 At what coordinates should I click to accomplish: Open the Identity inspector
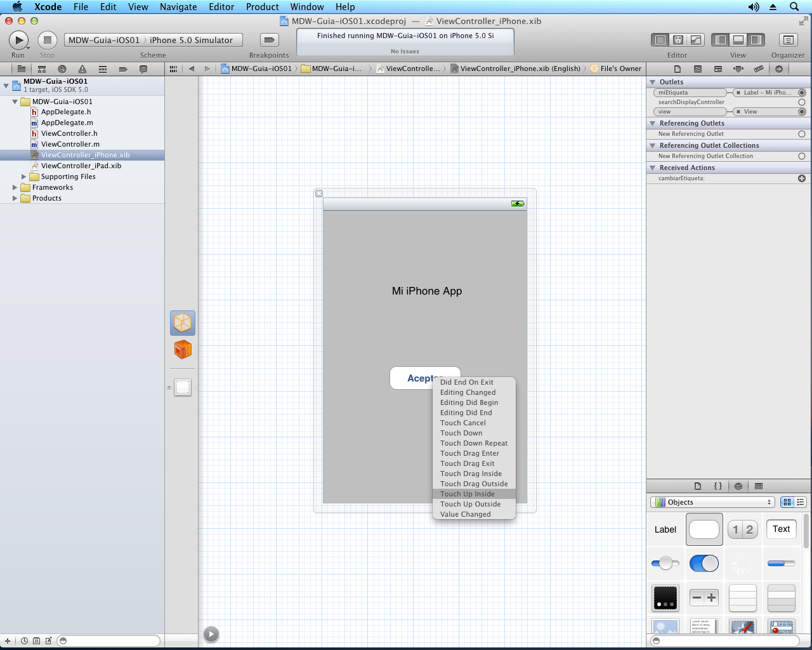click(718, 69)
